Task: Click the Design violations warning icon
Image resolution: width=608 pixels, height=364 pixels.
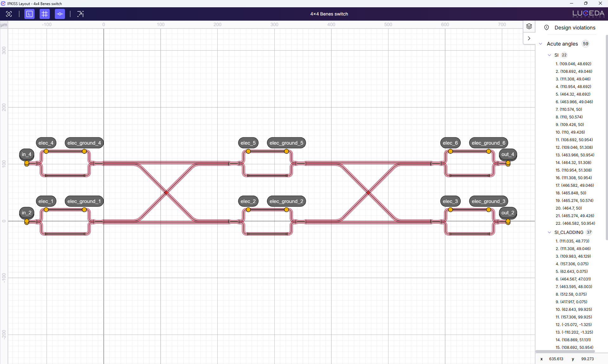Action: coord(547,28)
